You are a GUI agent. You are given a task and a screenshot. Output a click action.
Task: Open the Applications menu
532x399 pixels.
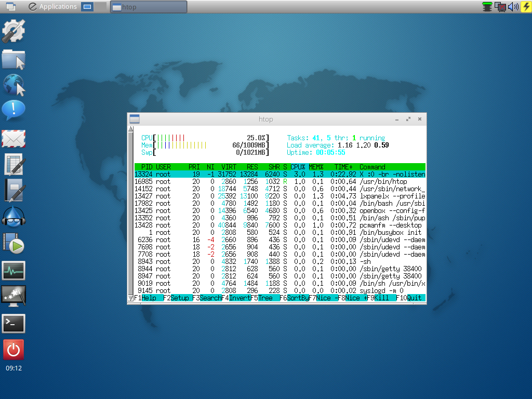coord(52,6)
